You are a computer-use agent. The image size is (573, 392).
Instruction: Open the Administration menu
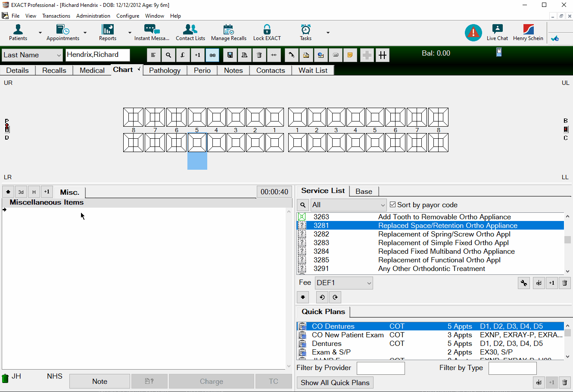click(x=93, y=16)
